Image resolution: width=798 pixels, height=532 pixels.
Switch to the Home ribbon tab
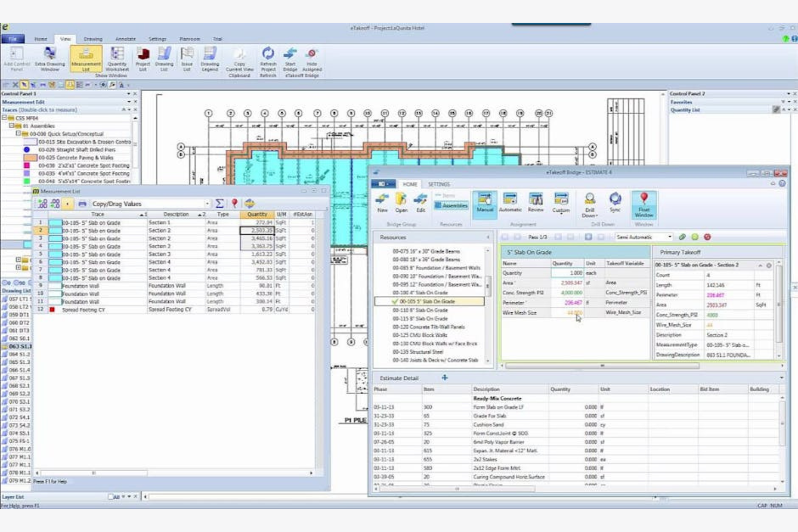[x=40, y=39]
